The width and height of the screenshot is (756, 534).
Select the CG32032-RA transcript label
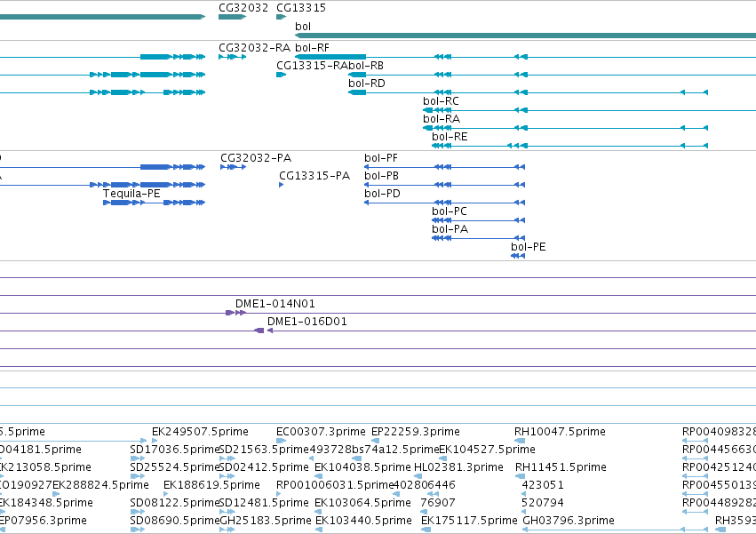(255, 48)
